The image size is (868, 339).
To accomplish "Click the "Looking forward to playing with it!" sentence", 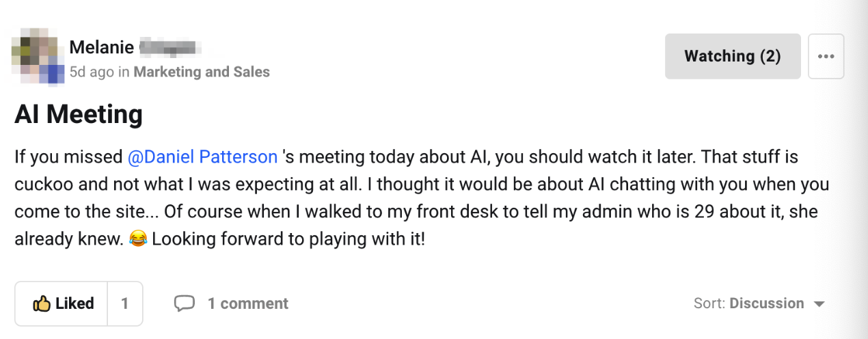I will click(x=288, y=240).
